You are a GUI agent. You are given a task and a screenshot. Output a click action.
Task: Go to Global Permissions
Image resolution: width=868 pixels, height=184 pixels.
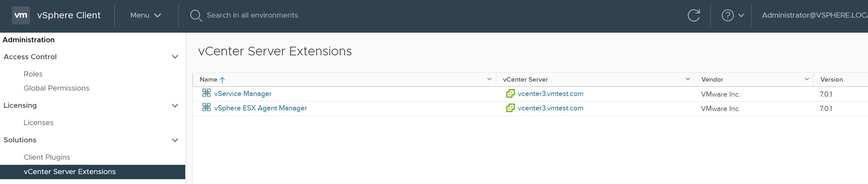(x=56, y=88)
